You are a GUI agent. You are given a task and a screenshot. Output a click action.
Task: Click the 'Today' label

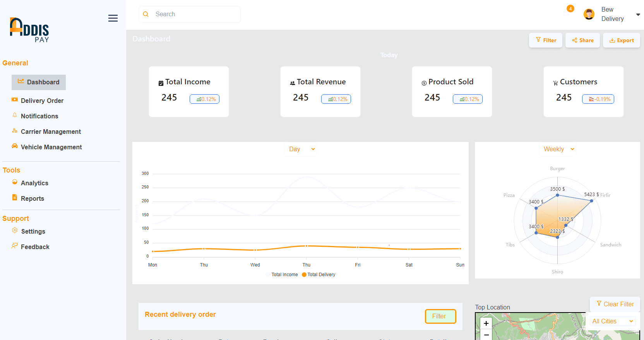pos(389,55)
